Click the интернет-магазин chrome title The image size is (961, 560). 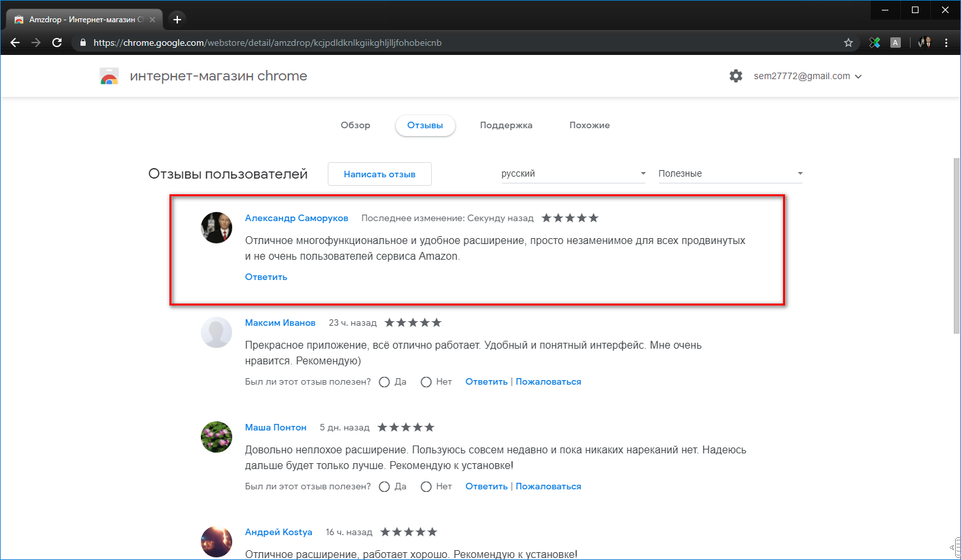point(218,76)
